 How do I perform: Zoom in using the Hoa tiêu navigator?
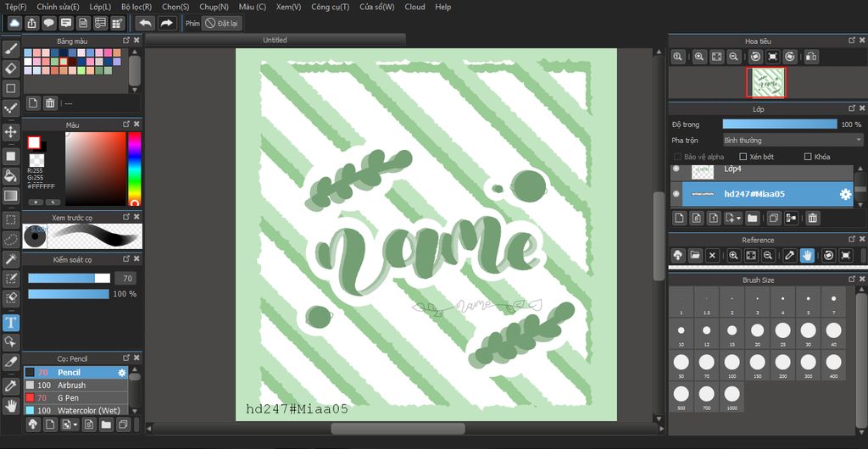point(699,57)
